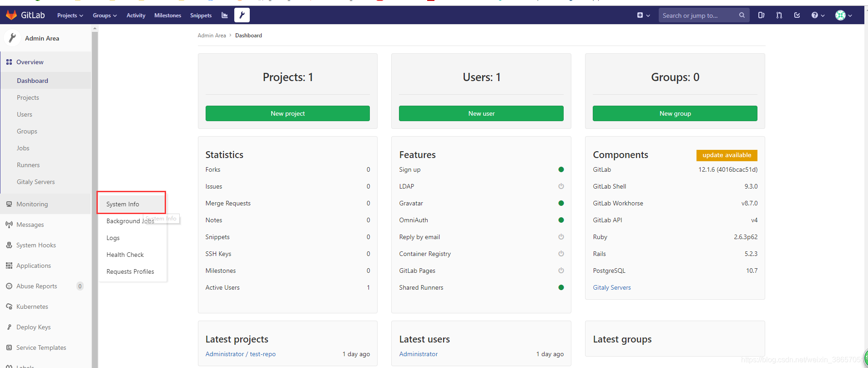Open the instance statistics chart icon
This screenshot has width=868, height=368.
tap(225, 15)
